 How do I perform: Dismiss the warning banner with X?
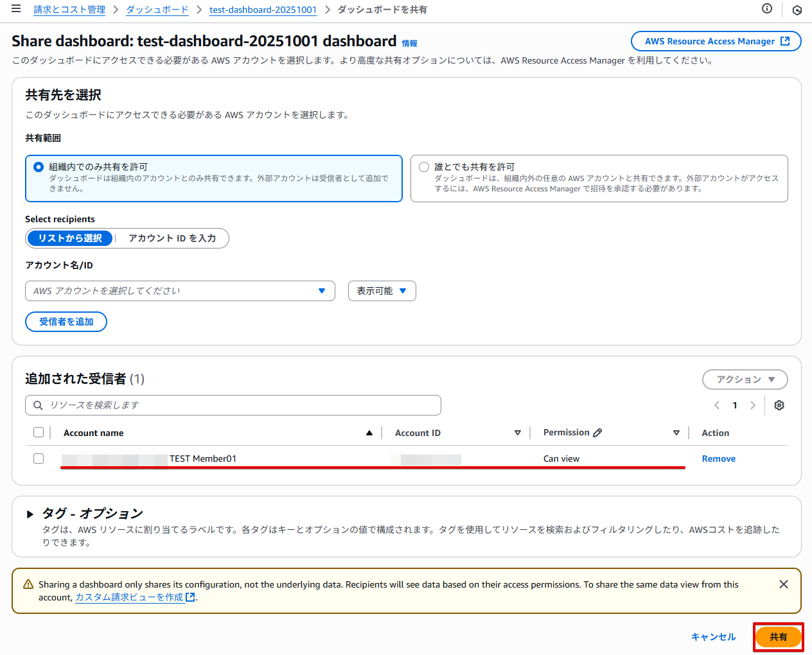coord(783,584)
